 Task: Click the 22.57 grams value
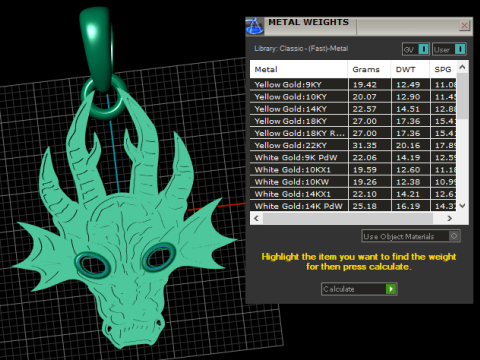tap(365, 109)
